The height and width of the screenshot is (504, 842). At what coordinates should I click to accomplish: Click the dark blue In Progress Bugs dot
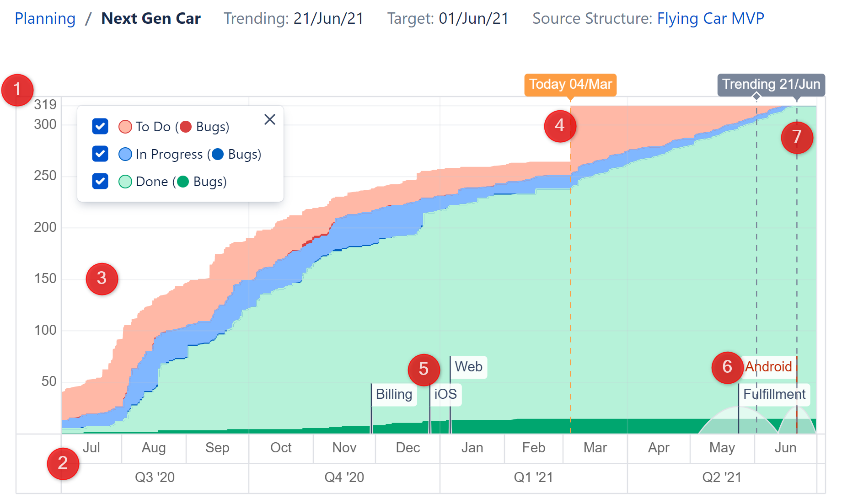click(x=218, y=154)
